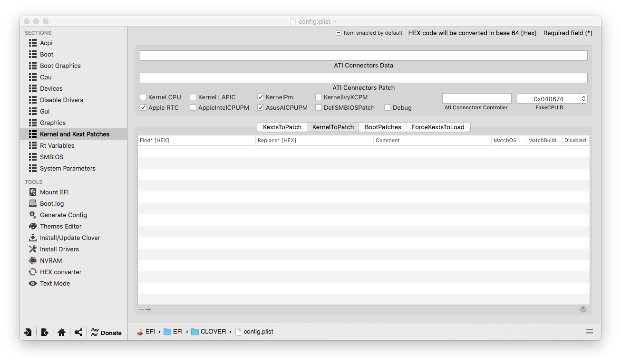621x364 pixels.
Task: Click config.plist in the path bar
Action: click(254, 332)
